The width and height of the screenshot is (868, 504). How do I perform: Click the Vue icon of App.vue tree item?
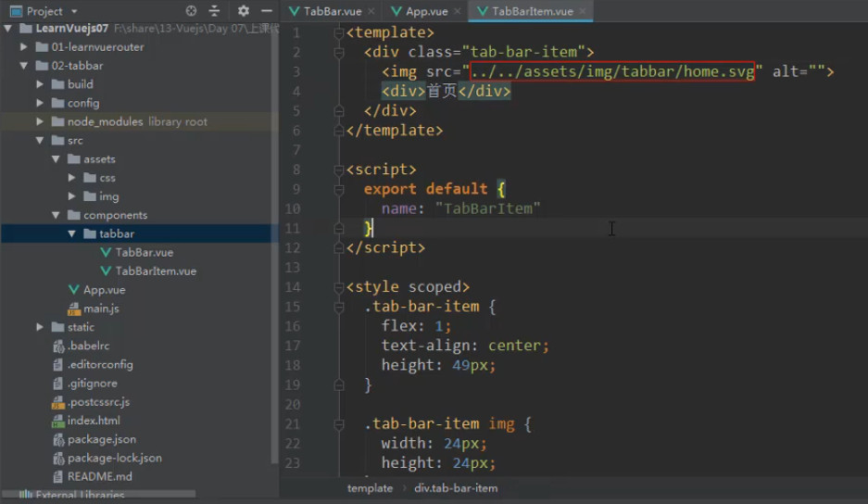[x=73, y=290]
